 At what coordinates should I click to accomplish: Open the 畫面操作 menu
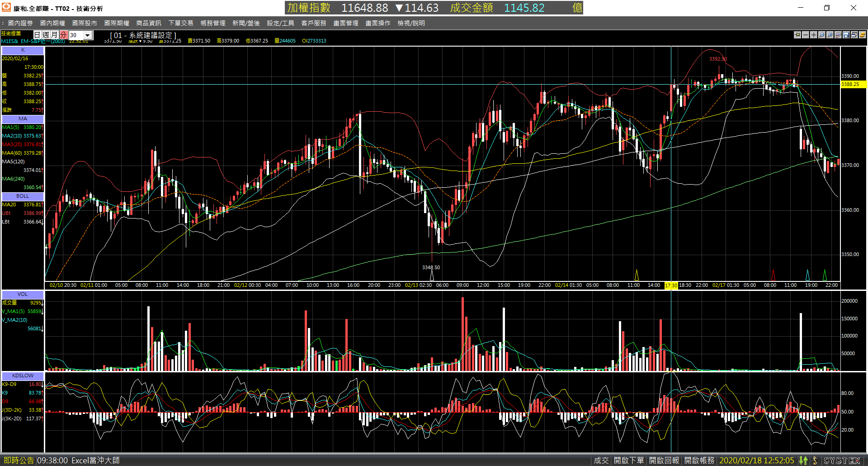point(378,23)
